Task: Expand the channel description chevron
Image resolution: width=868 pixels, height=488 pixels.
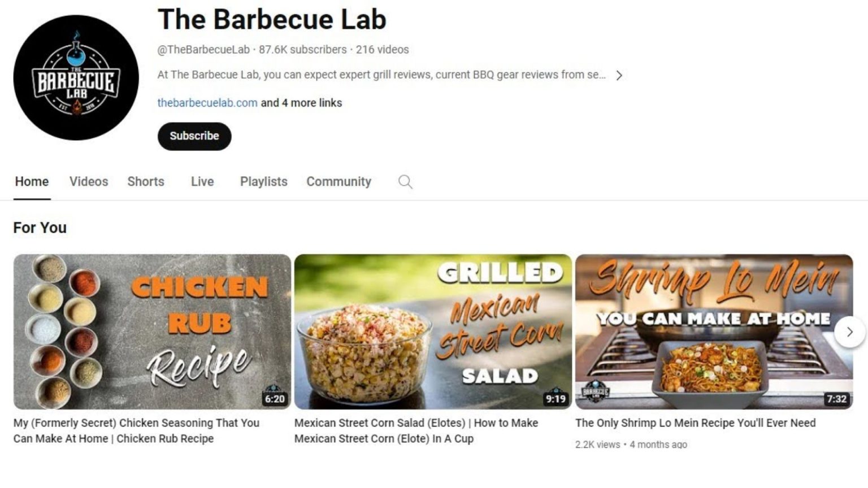Action: point(619,75)
